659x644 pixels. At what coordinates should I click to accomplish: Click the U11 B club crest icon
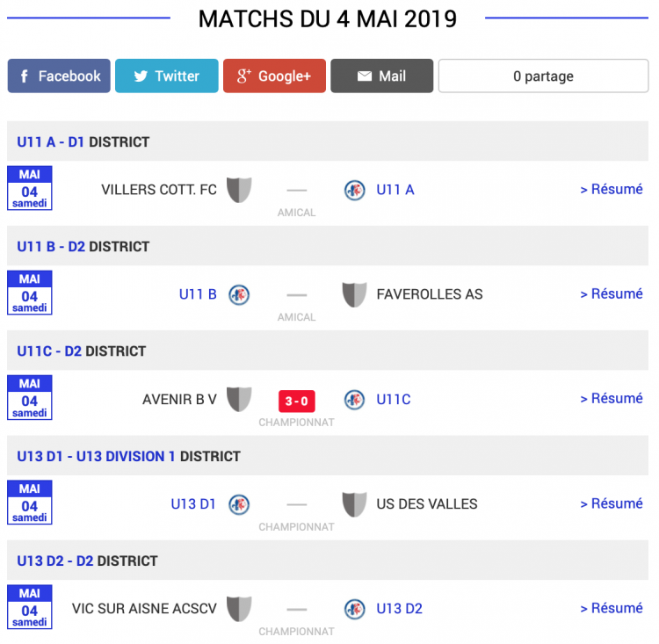[239, 294]
